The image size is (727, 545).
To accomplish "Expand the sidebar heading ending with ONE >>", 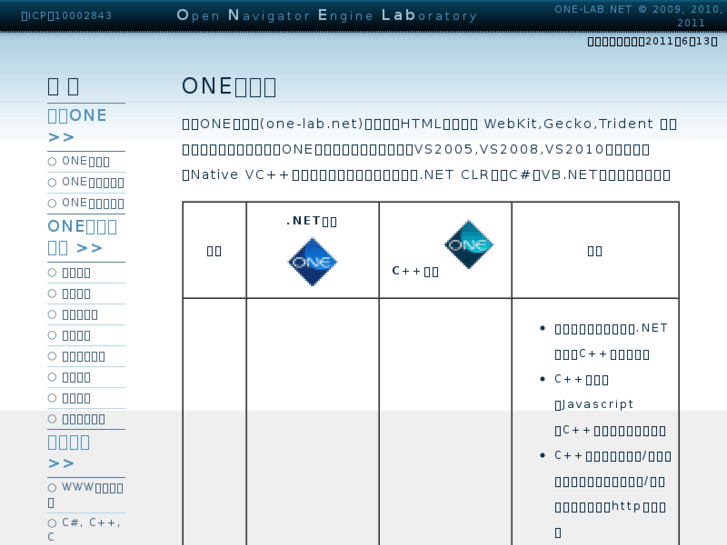I will (x=77, y=126).
